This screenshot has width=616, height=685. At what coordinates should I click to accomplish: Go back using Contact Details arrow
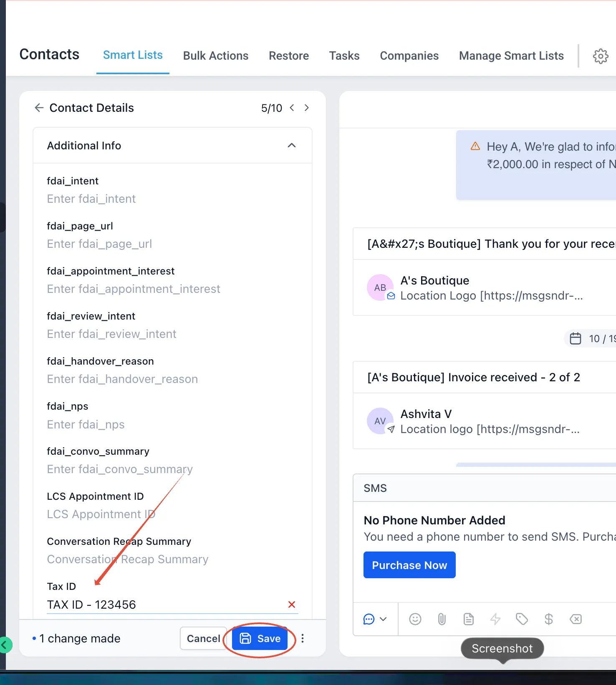click(x=39, y=108)
